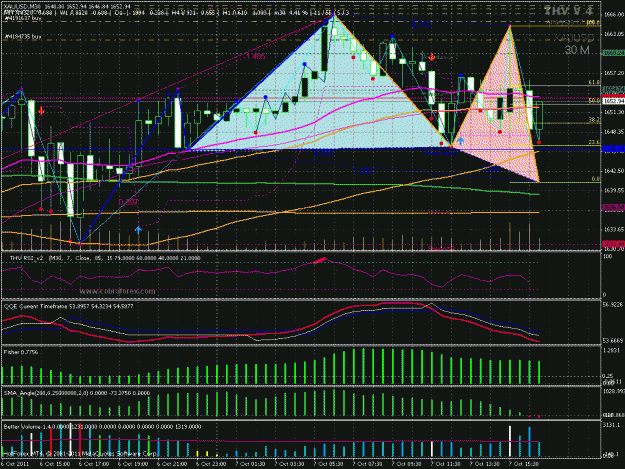Click the 1666.00 price axis label
The image size is (625, 469).
(x=614, y=14)
